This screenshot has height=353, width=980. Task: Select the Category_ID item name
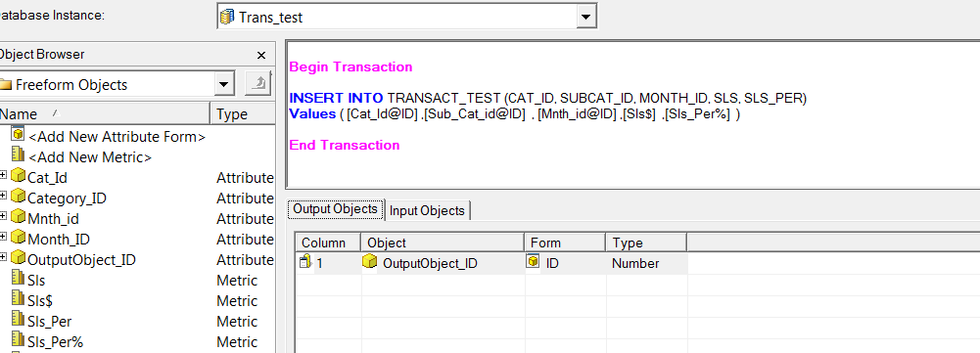tap(67, 199)
